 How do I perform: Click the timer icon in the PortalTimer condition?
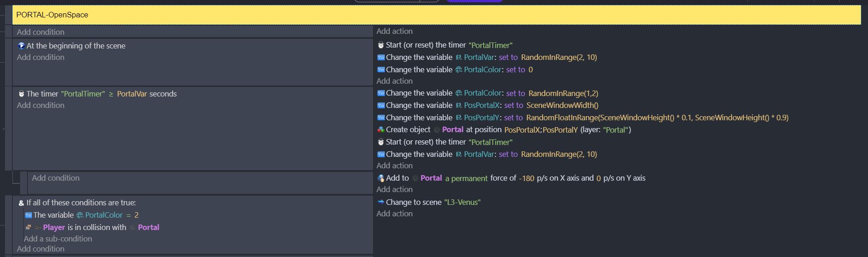(x=21, y=94)
